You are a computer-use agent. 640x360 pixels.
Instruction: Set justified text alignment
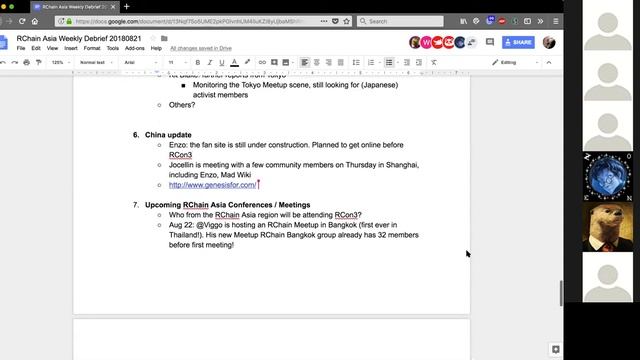[340, 62]
